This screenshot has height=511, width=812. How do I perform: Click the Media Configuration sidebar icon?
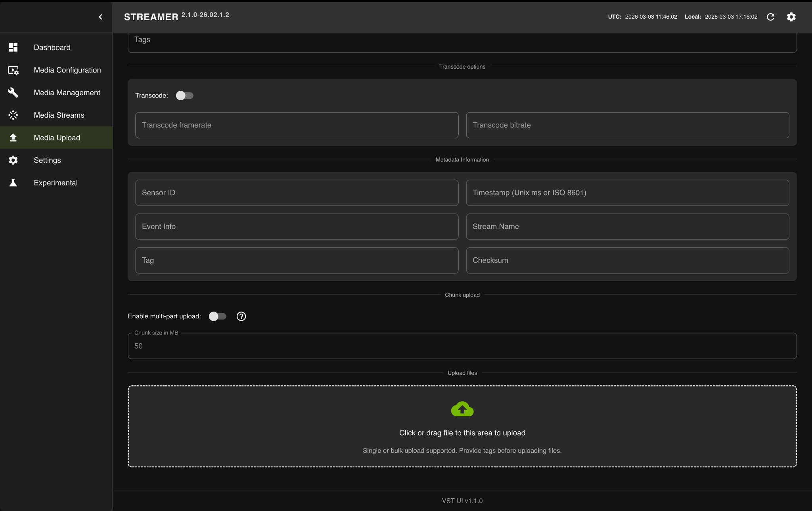point(13,70)
